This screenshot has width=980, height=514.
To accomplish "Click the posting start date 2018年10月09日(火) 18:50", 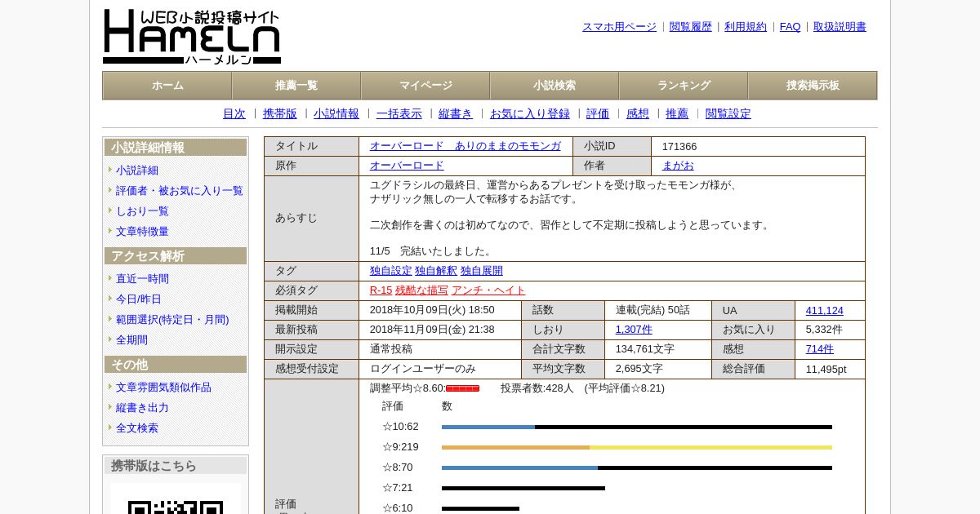I will pos(432,310).
